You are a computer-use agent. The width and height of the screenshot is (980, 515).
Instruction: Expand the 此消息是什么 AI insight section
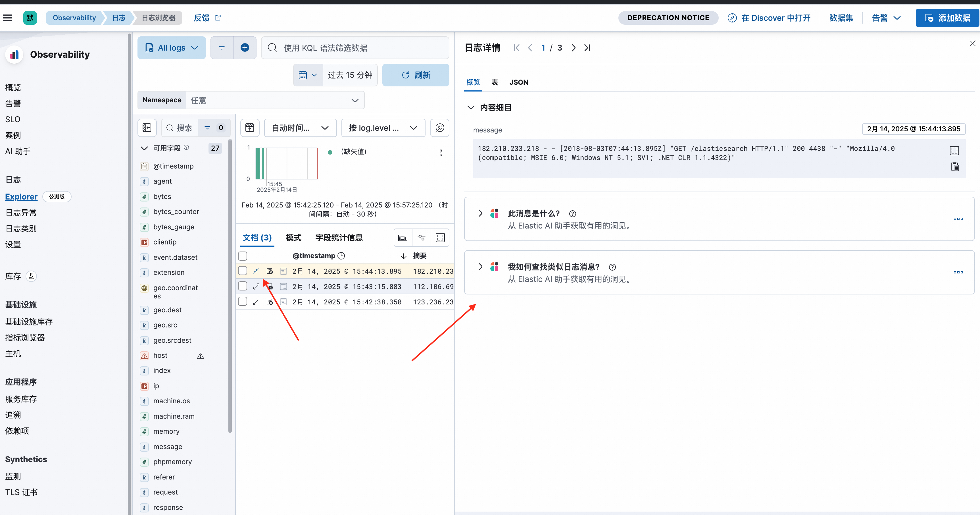(x=480, y=213)
